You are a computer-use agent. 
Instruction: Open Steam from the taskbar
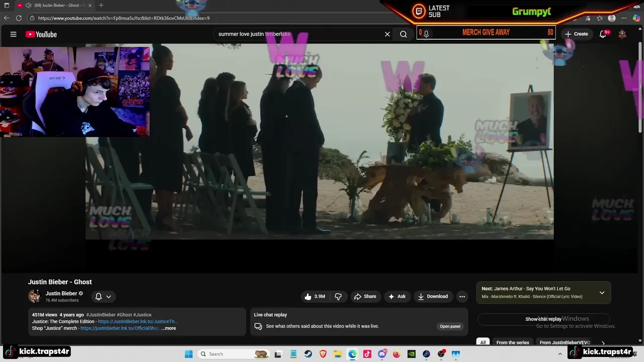[308, 354]
